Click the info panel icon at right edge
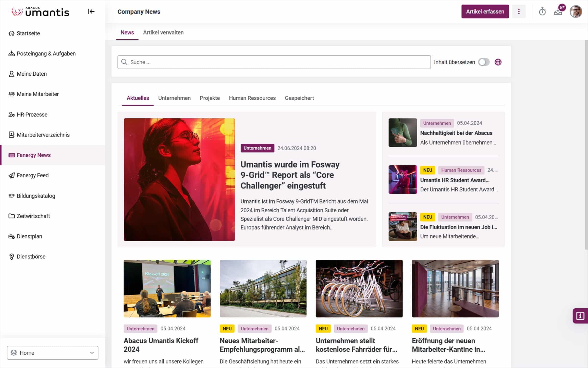 (580, 316)
